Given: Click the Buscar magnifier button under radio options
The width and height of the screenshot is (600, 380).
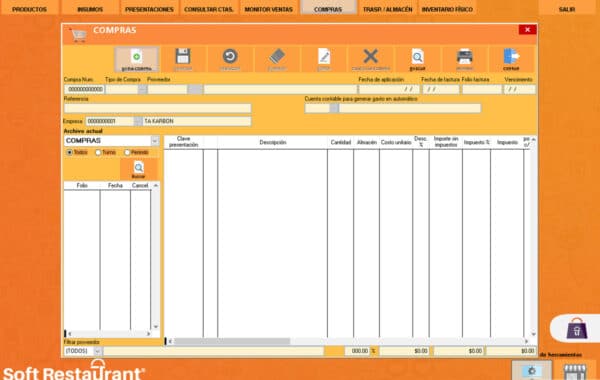Looking at the screenshot, I should coord(139,170).
